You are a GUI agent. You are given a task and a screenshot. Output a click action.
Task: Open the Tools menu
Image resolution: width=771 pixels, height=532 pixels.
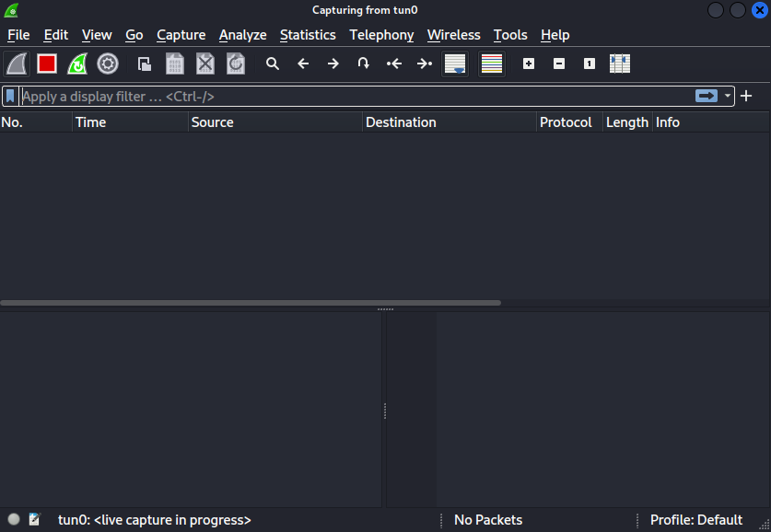click(x=510, y=35)
